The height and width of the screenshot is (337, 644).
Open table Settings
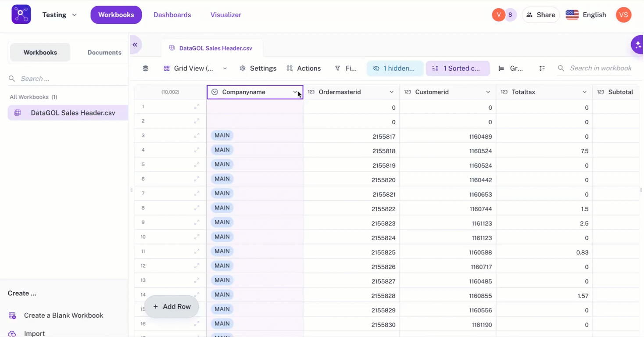pyautogui.click(x=258, y=68)
